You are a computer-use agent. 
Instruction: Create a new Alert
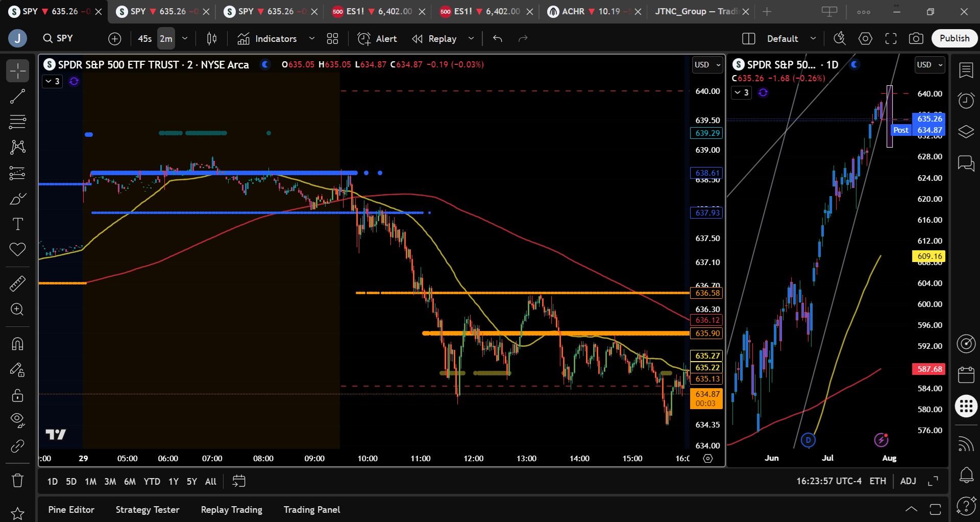[377, 38]
